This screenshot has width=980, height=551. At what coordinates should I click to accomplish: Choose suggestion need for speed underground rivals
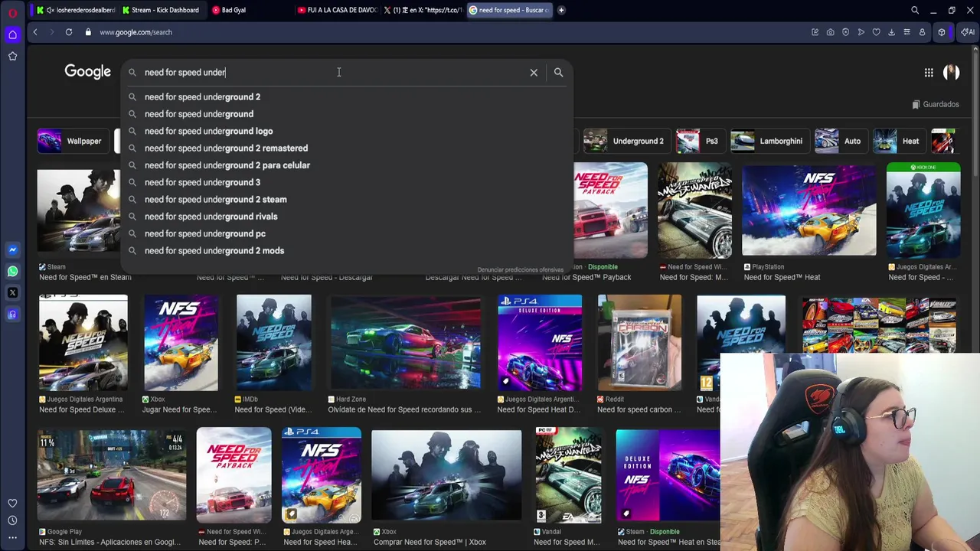347,217
